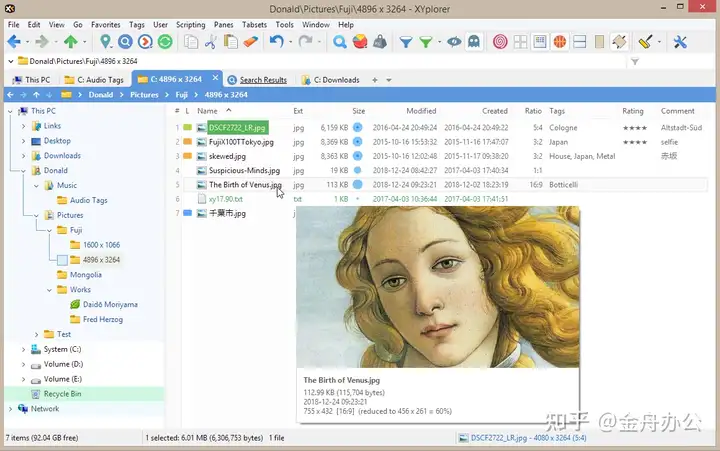
Task: Click the green label swatch on DSCF2722_LR.jpg row
Action: [187, 127]
